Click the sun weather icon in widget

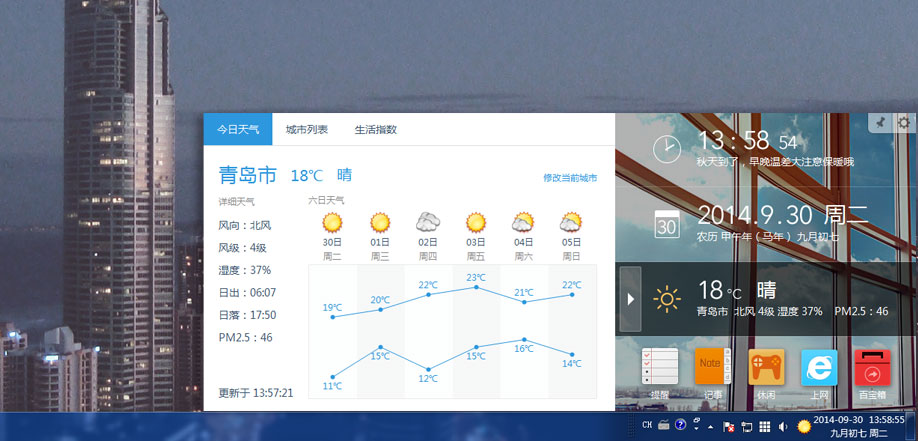pyautogui.click(x=667, y=298)
